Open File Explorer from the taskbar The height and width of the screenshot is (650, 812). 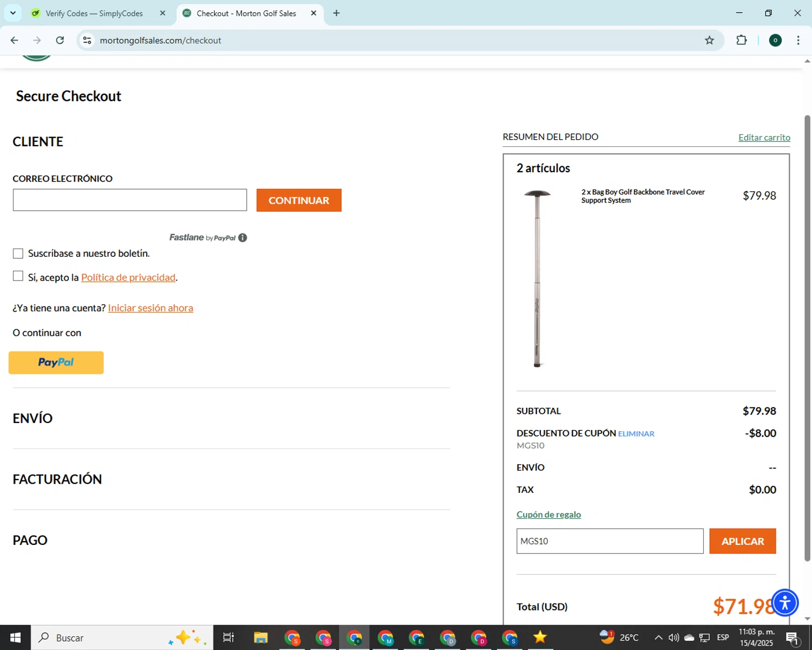[x=260, y=638]
